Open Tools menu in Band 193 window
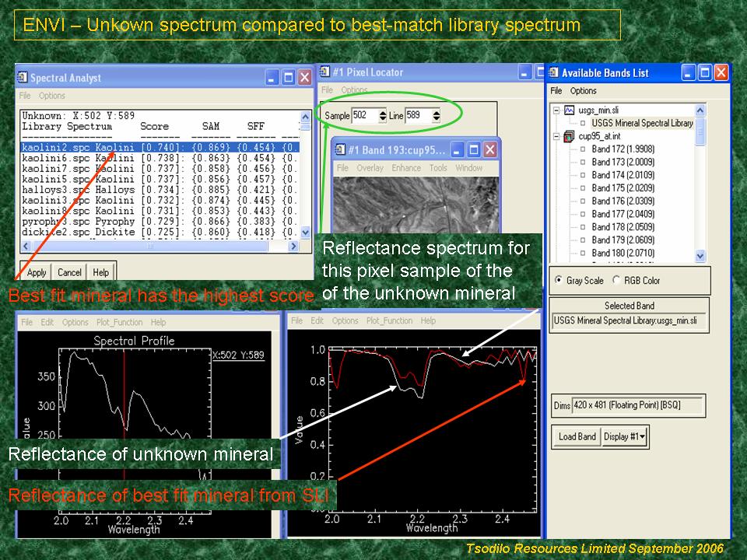The image size is (747, 560). [x=438, y=168]
